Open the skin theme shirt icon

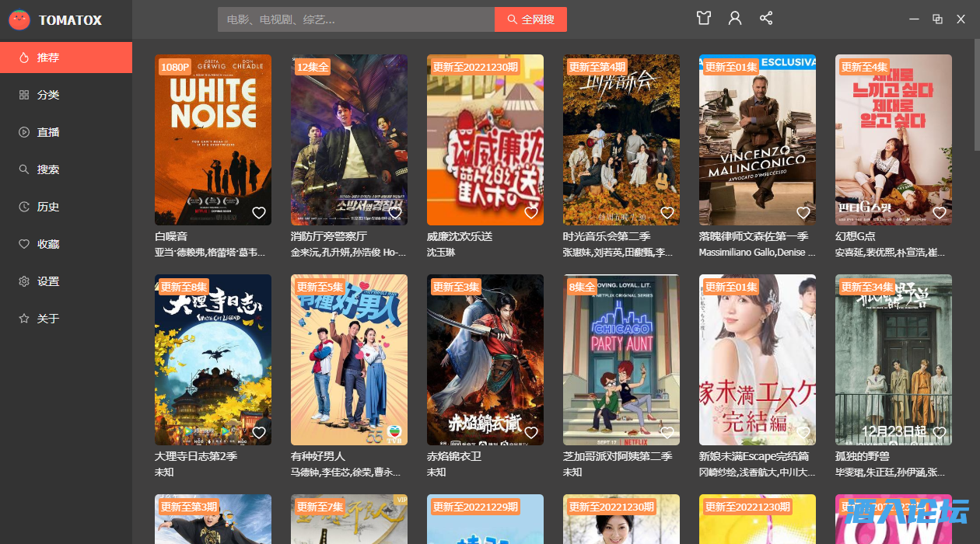click(704, 19)
